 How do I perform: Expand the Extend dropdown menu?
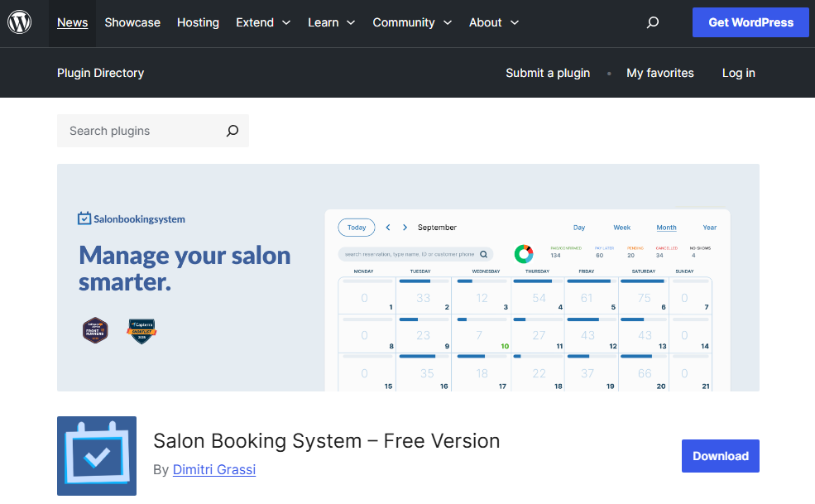point(263,22)
